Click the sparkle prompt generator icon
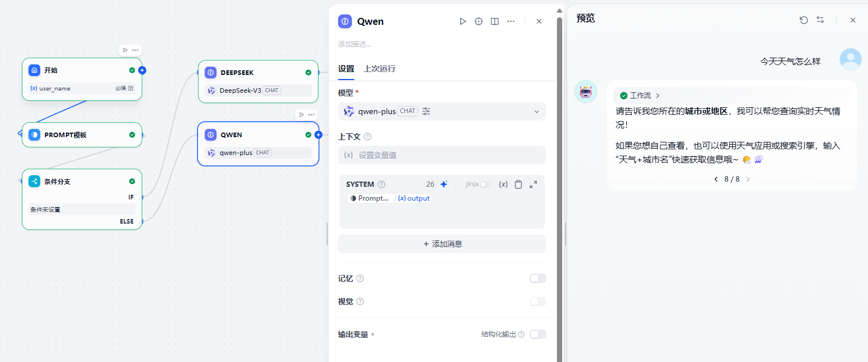 click(444, 184)
